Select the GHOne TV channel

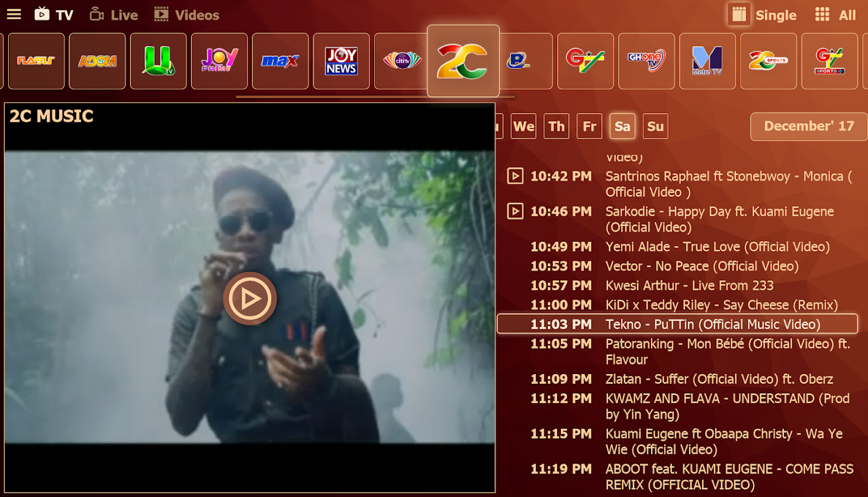coord(647,61)
